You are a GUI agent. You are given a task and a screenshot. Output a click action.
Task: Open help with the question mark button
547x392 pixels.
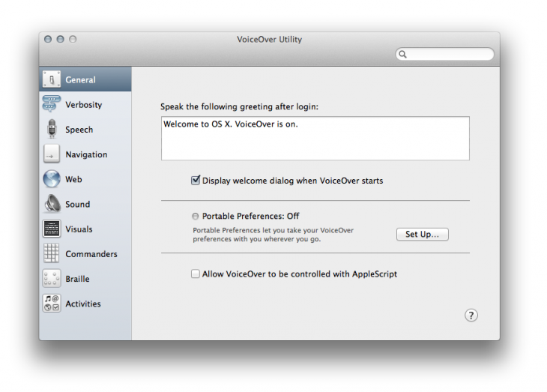tap(471, 316)
